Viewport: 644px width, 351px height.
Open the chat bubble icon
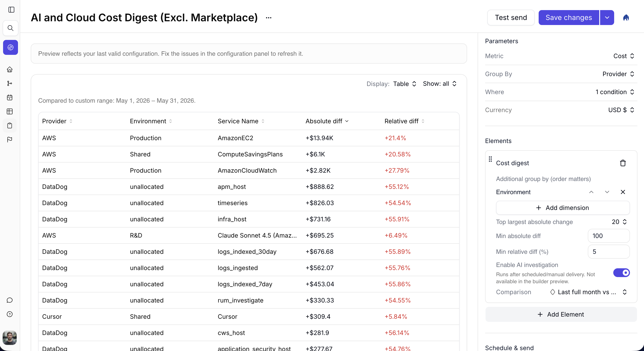pyautogui.click(x=10, y=300)
